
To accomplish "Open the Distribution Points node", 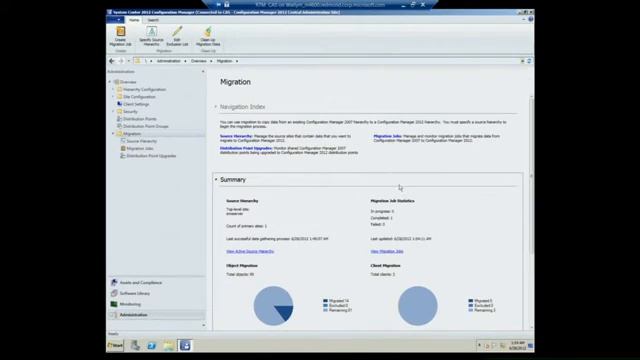I will [140, 119].
